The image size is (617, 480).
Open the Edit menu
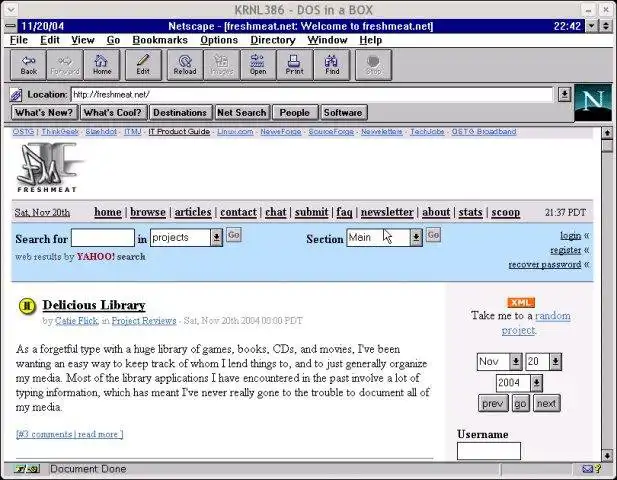tap(50, 40)
